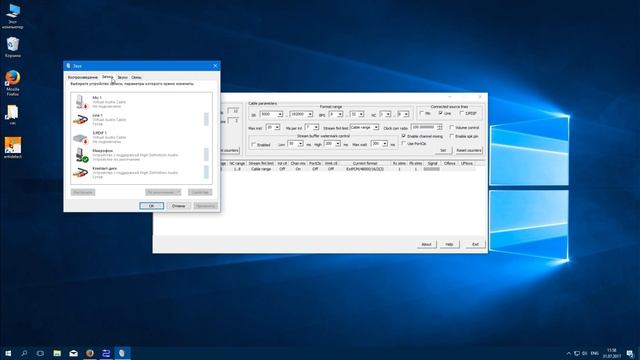
Task: Enable the Volume control checkbox
Action: tap(464, 127)
